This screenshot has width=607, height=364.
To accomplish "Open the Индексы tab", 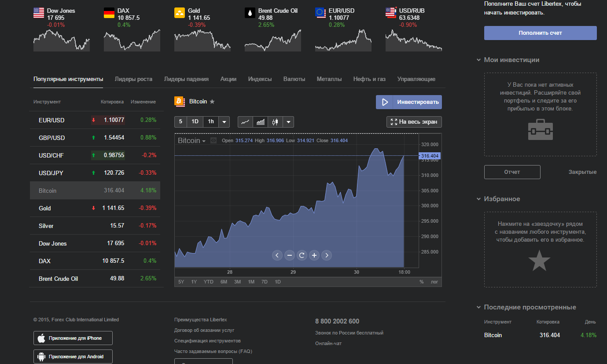I will coord(260,79).
